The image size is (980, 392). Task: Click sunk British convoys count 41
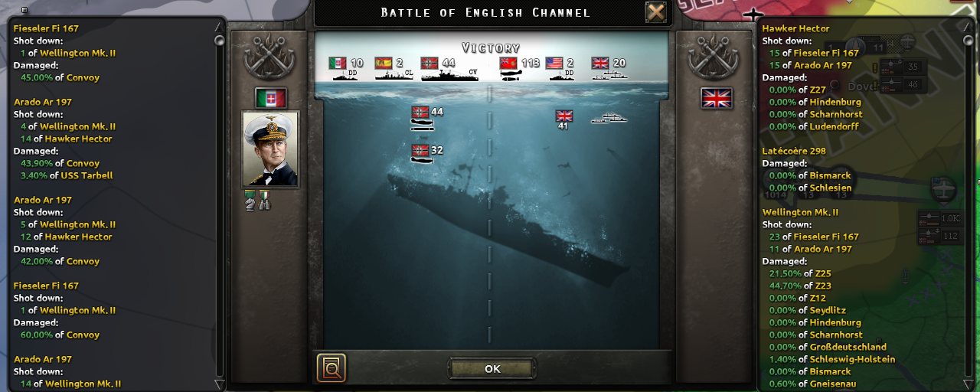(x=563, y=120)
